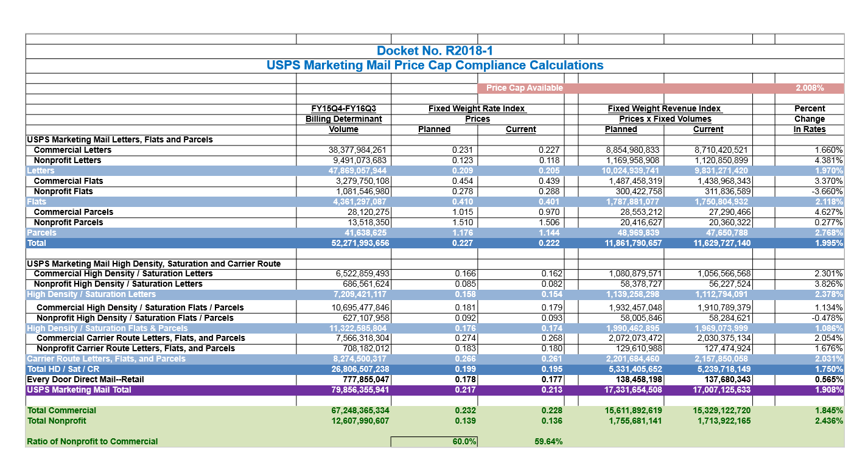This screenshot has width=868, height=476.
Task: Select Flats subtotal volume 4,361,297,087
Action: pyautogui.click(x=360, y=202)
